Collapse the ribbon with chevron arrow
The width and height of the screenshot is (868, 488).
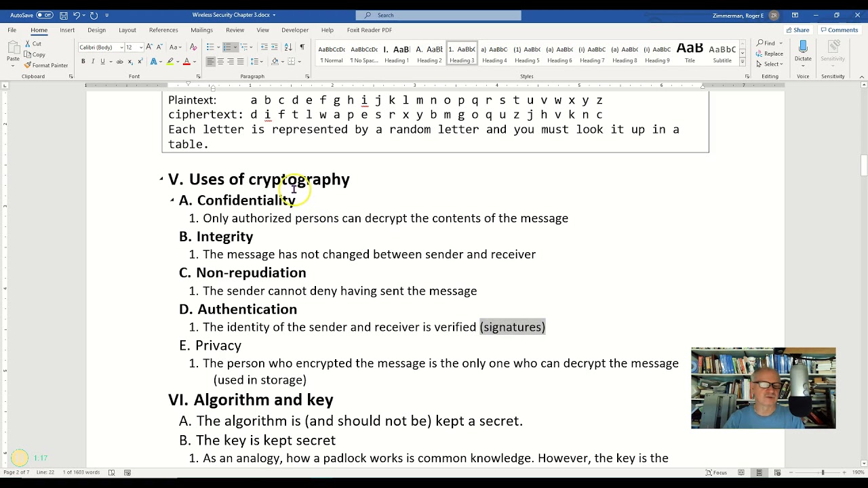(862, 77)
